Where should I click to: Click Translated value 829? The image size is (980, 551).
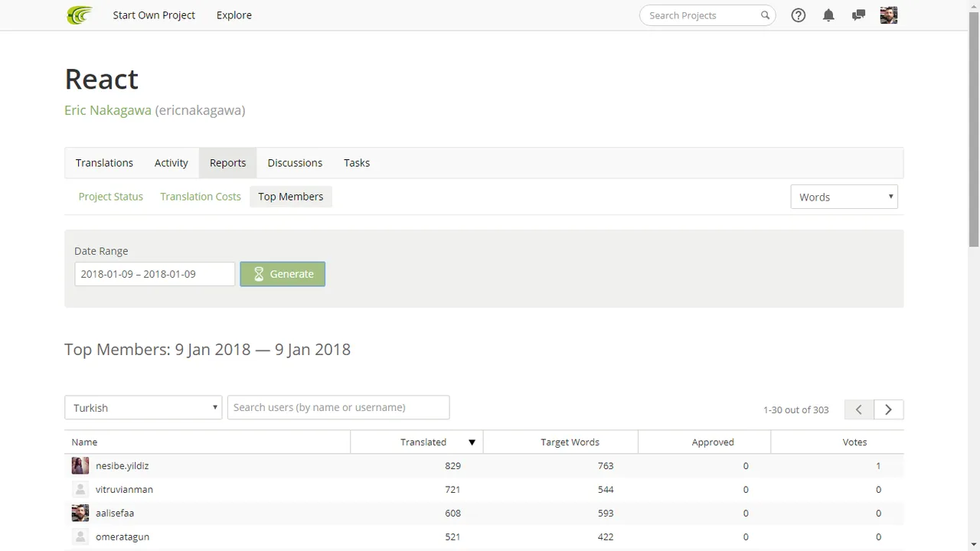coord(452,465)
